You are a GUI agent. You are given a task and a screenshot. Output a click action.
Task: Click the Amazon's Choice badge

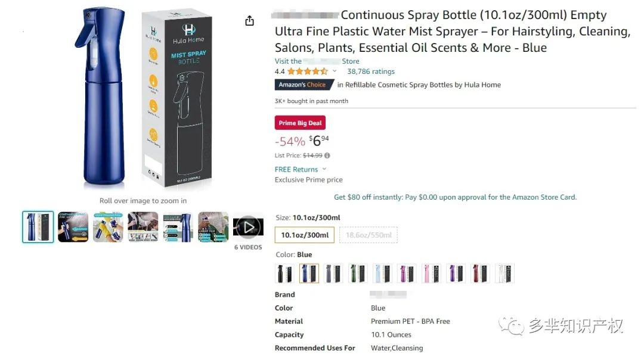pyautogui.click(x=302, y=85)
